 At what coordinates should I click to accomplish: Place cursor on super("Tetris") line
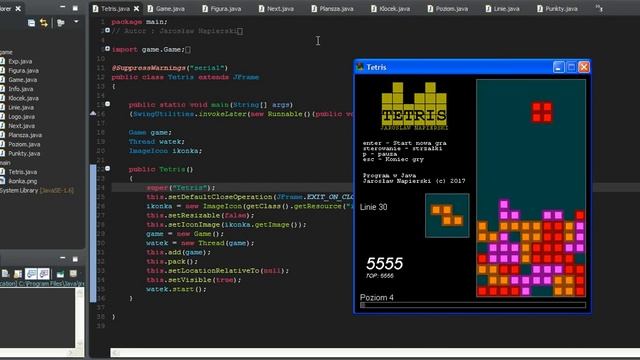[x=181, y=188]
